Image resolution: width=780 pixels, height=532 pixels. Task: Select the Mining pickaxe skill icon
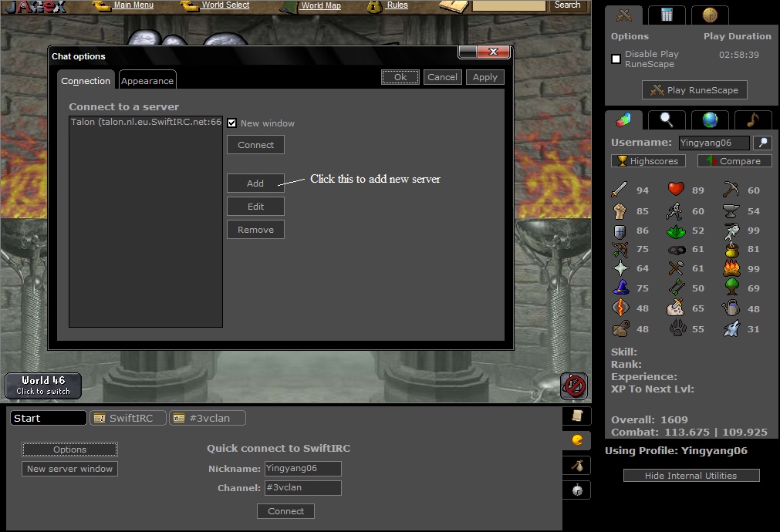coord(731,190)
